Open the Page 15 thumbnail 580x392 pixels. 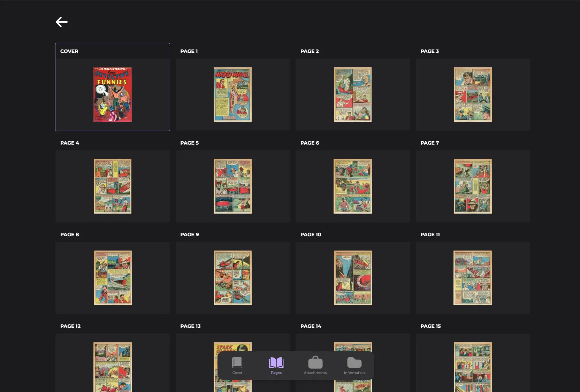pyautogui.click(x=473, y=367)
